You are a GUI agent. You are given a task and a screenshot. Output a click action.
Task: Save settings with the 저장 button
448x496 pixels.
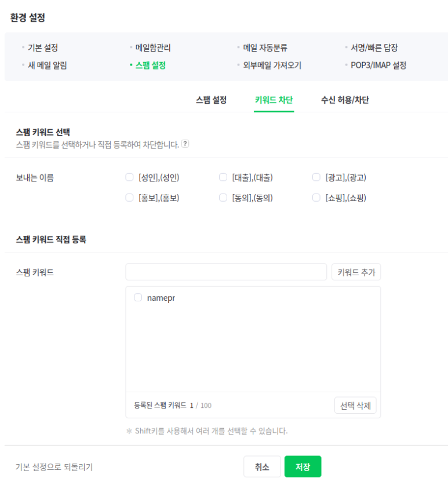click(x=303, y=466)
